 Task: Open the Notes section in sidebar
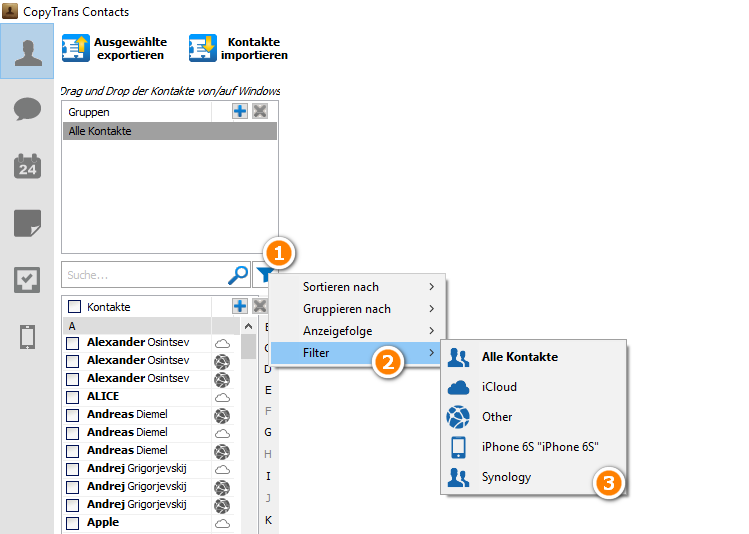[27, 223]
